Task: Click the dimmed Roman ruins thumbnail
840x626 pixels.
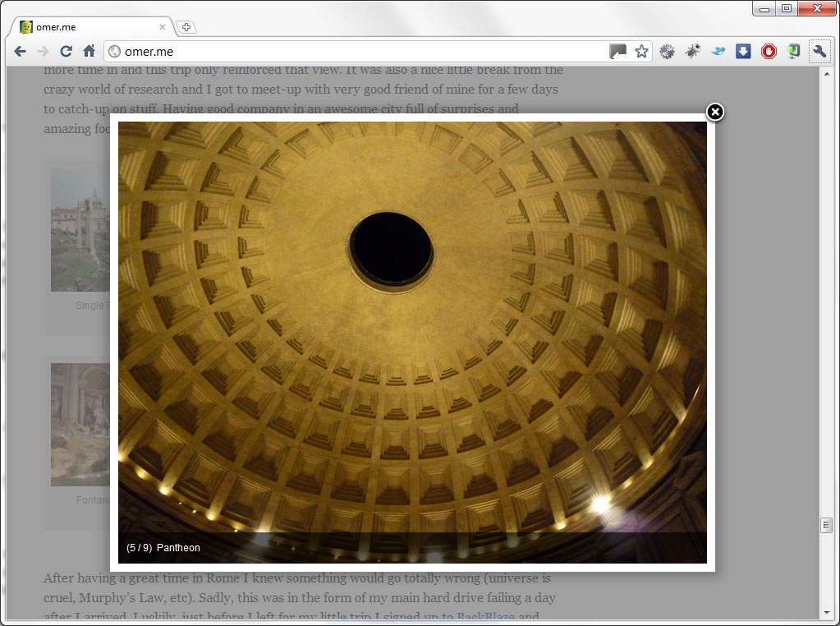Action: [x=80, y=231]
